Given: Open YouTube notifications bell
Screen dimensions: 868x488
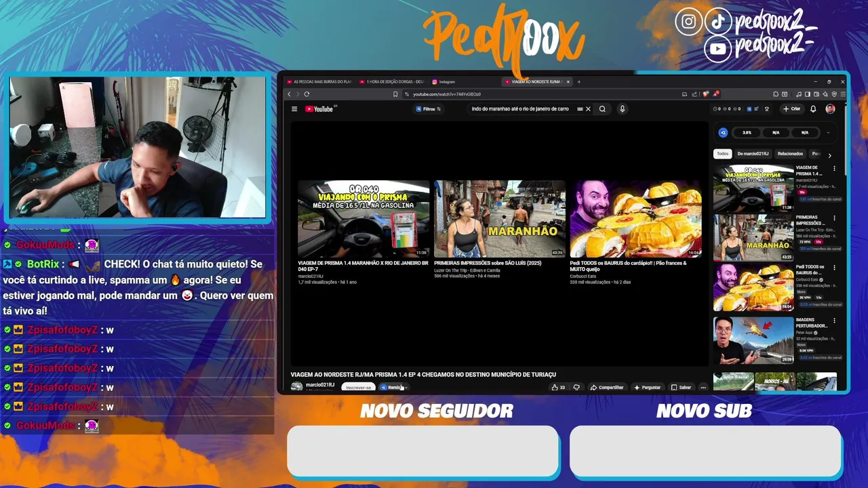Looking at the screenshot, I should 813,109.
